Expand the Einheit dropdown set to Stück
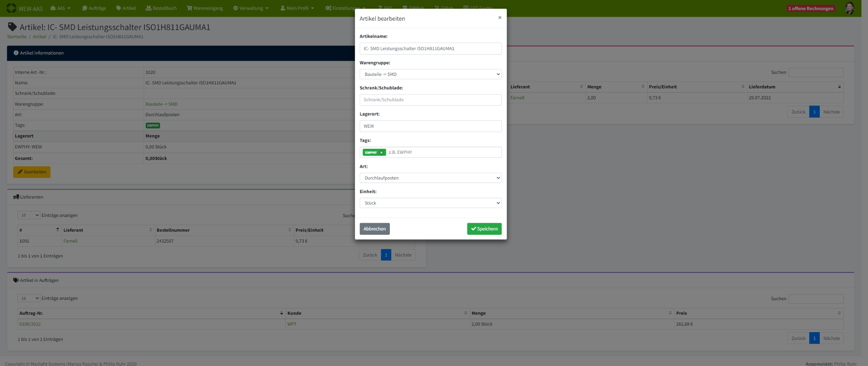This screenshot has height=366, width=868. tap(430, 203)
